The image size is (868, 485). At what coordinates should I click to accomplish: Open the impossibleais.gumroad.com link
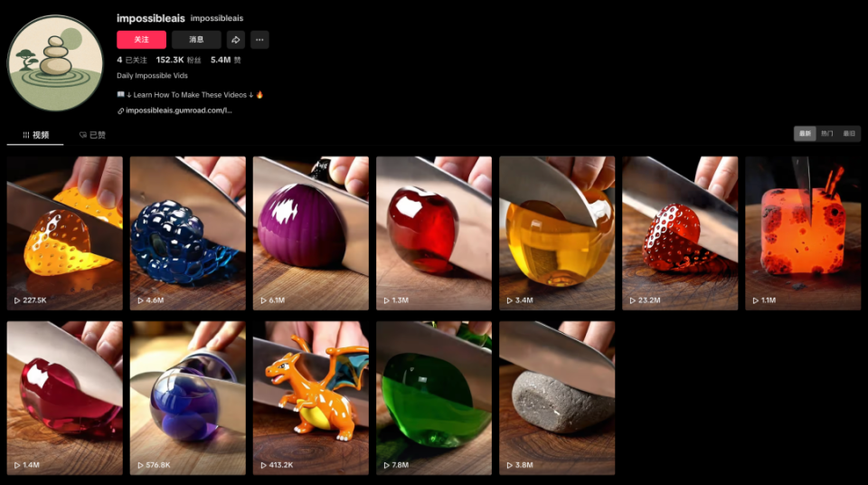pyautogui.click(x=178, y=110)
